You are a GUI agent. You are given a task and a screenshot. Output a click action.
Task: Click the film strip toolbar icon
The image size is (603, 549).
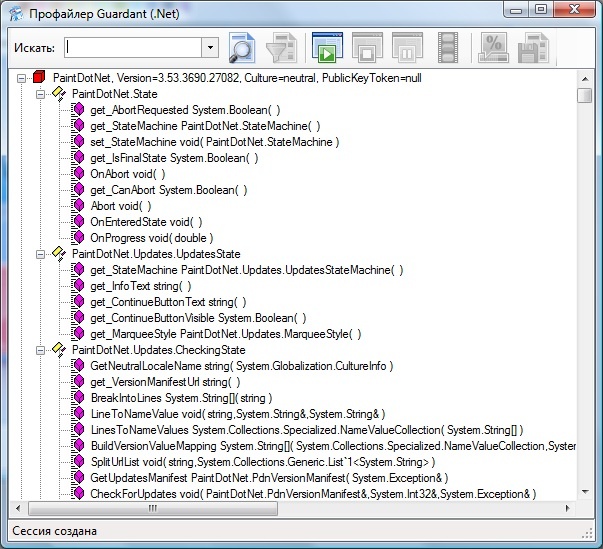click(x=448, y=47)
